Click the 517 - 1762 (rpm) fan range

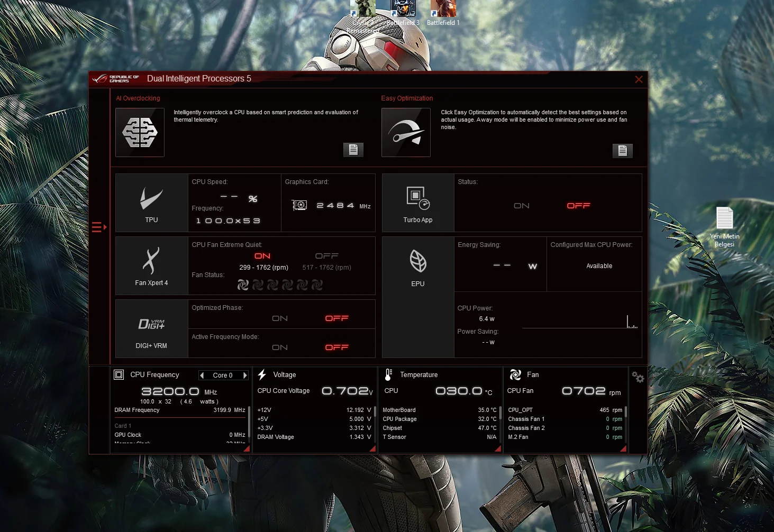coord(327,268)
